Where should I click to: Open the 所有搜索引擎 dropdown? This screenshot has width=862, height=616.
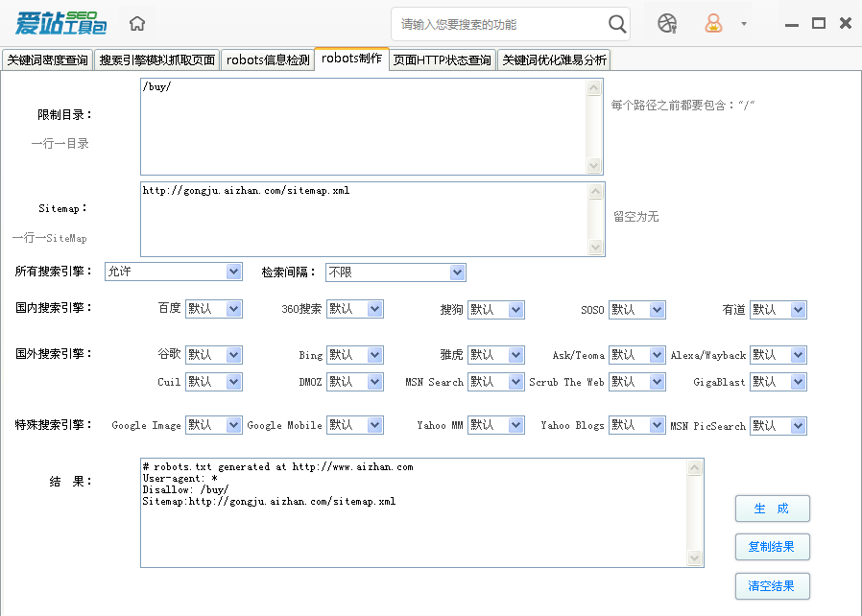(173, 272)
